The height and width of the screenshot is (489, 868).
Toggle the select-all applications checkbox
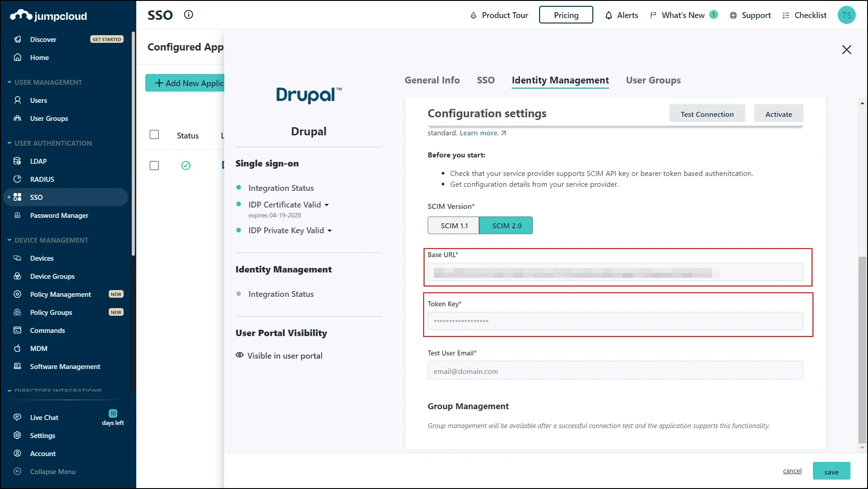pyautogui.click(x=154, y=134)
